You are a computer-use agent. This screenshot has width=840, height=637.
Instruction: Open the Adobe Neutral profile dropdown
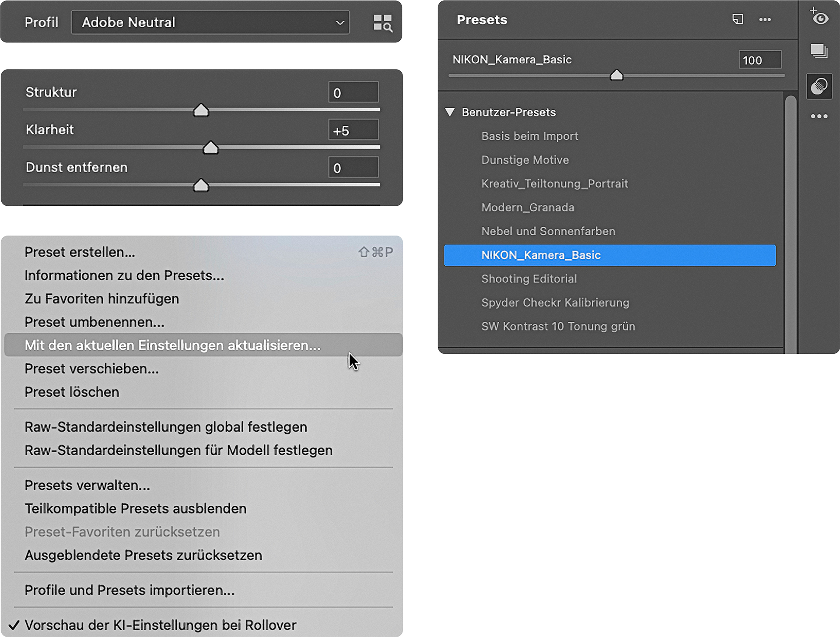[210, 22]
